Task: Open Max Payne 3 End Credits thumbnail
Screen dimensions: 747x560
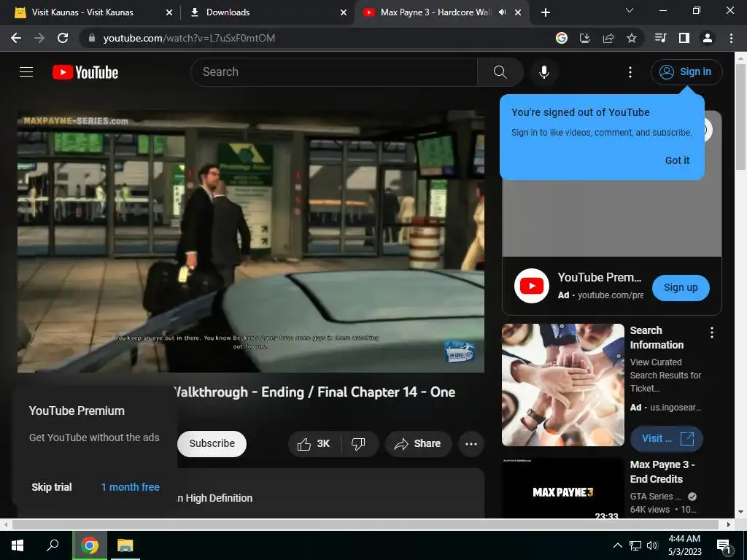Action: click(x=562, y=488)
